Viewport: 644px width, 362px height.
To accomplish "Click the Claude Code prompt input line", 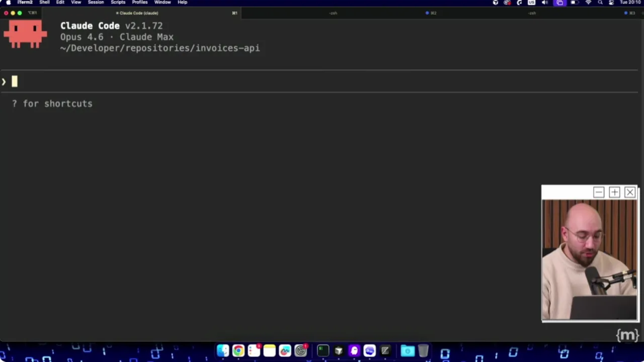I will coord(320,81).
